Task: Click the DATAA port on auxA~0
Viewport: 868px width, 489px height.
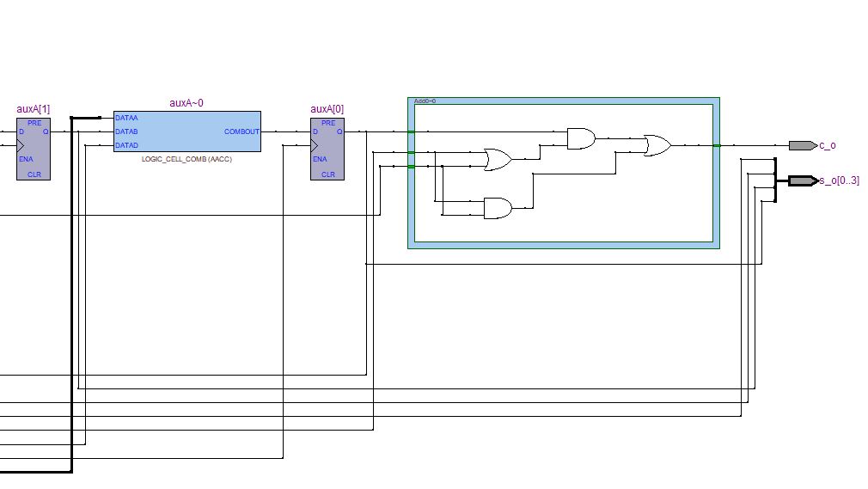Action: 126,118
